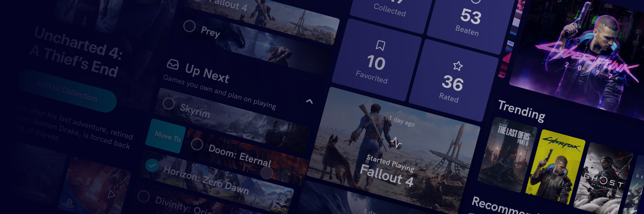Uncheck the Horizon: Zero Dawn checkmark
This screenshot has height=214, width=644.
point(152,165)
